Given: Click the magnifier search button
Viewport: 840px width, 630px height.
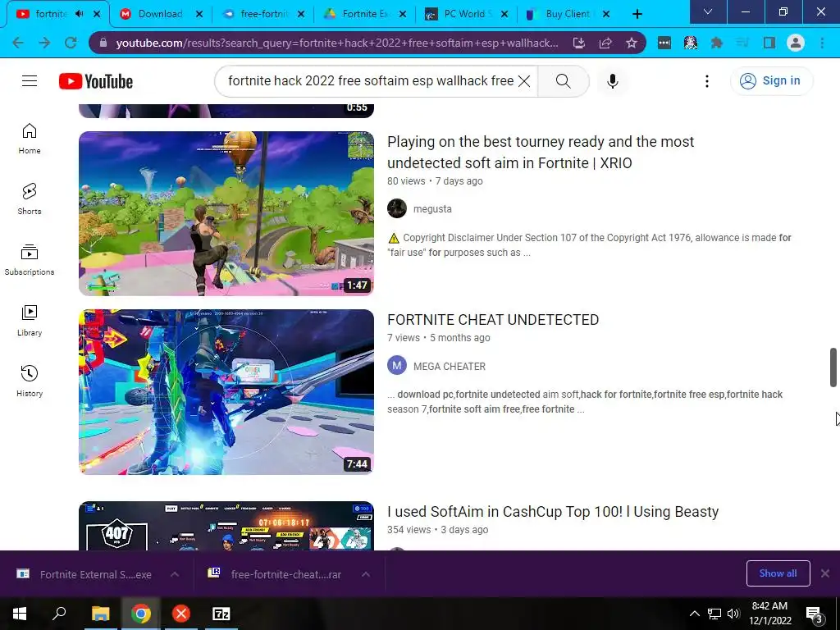Looking at the screenshot, I should [563, 81].
